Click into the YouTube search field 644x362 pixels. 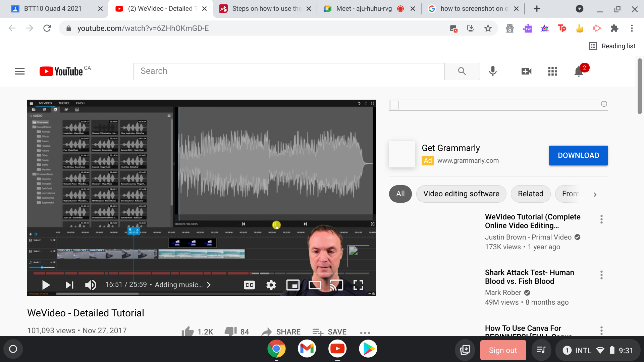(x=289, y=71)
